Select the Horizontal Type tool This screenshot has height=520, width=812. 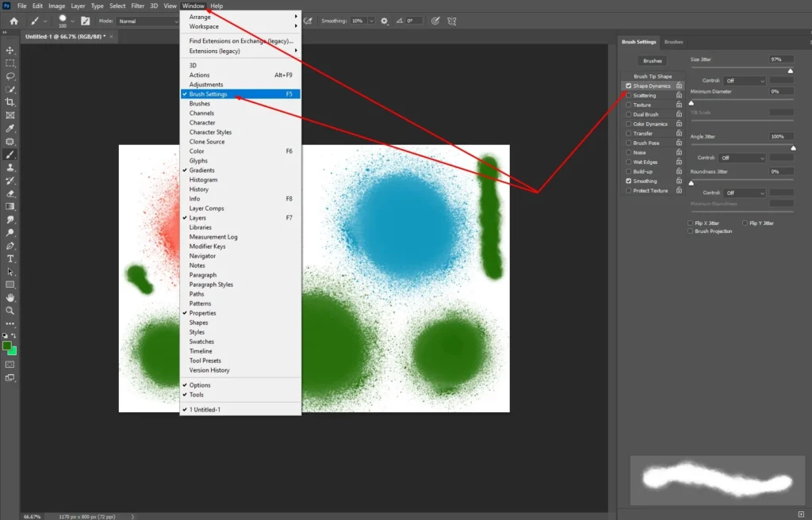pyautogui.click(x=10, y=258)
